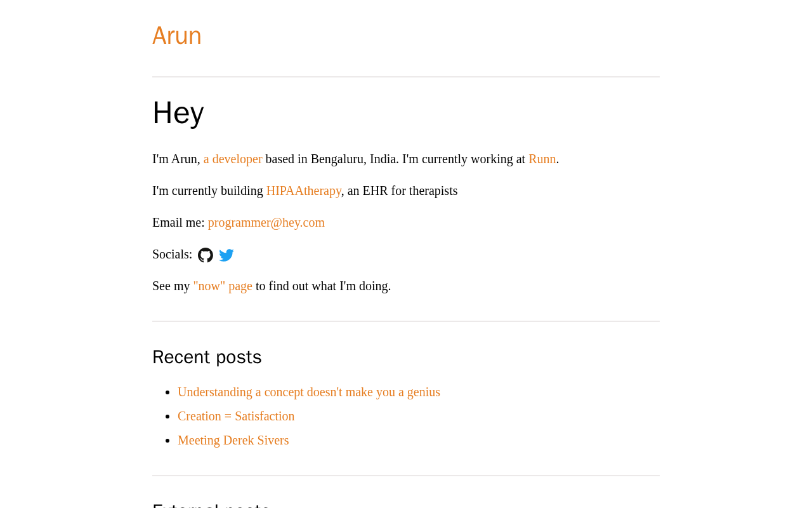
Task: Click the Recent posts heading
Action: (x=207, y=357)
